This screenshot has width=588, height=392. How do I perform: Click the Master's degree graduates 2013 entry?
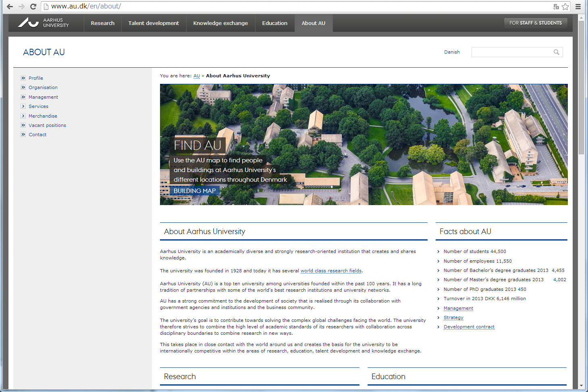(505, 280)
